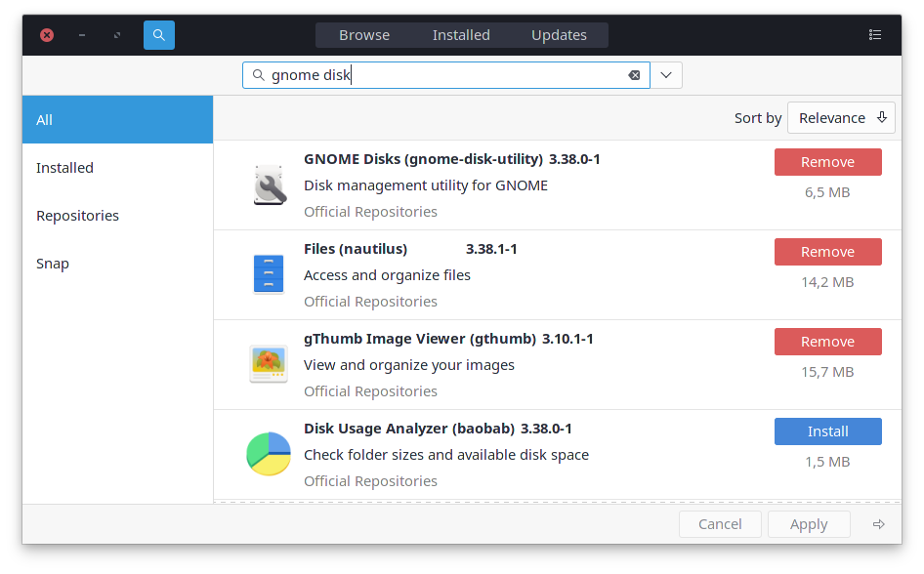Click the 15,7 MB size label

(827, 372)
